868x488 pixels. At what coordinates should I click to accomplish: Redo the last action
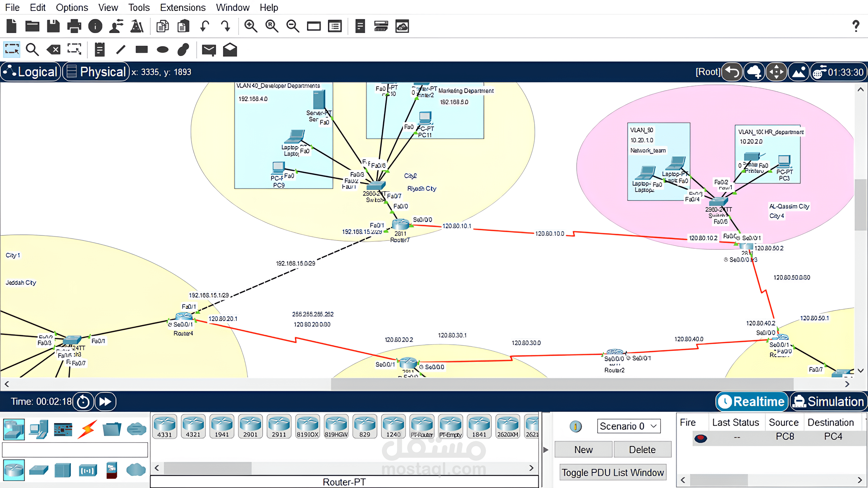pos(226,26)
